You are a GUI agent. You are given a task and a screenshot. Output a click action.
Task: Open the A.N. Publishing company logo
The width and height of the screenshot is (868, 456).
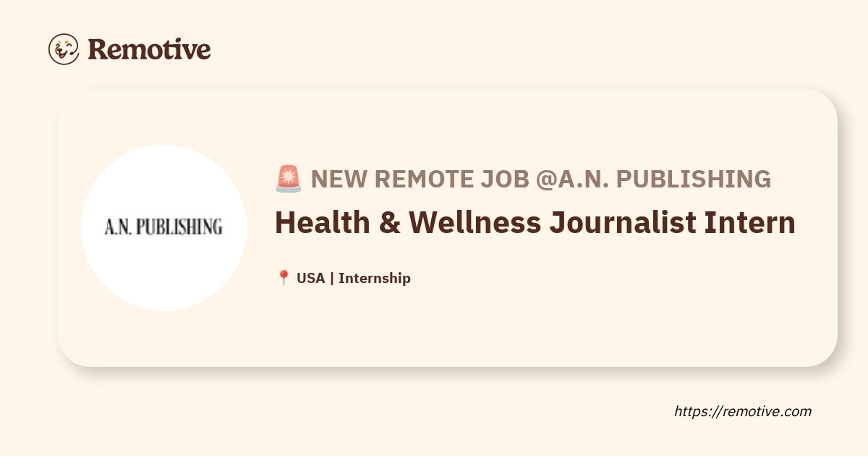coord(163,227)
